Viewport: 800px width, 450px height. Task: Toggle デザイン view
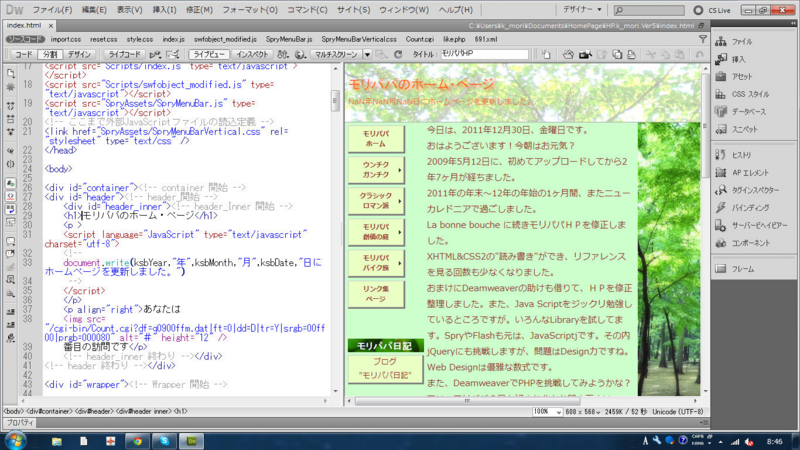click(x=79, y=54)
